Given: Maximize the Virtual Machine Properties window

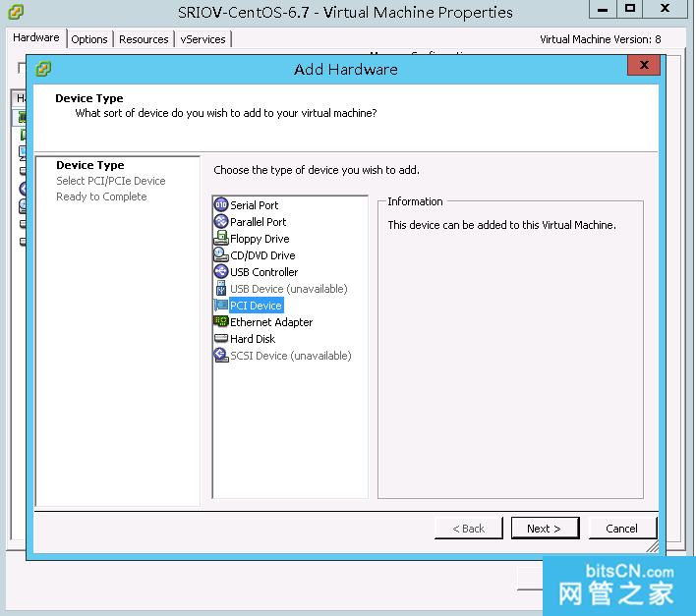Looking at the screenshot, I should coord(630,9).
